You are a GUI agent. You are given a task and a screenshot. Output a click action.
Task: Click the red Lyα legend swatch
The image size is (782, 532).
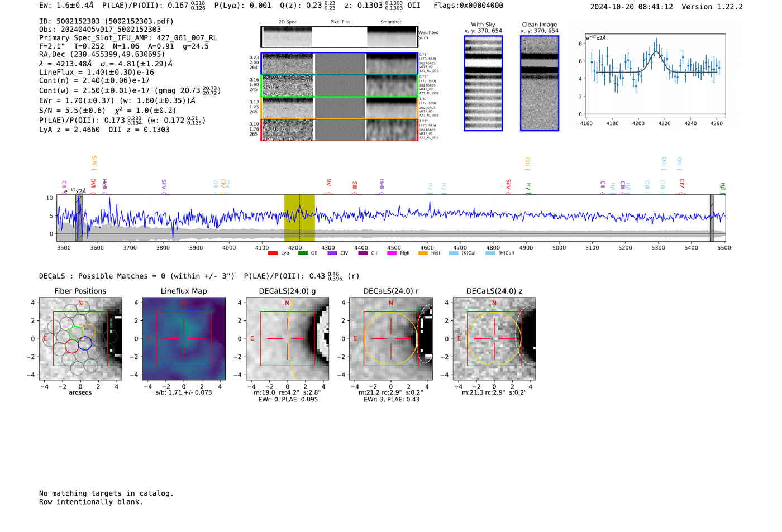click(273, 253)
